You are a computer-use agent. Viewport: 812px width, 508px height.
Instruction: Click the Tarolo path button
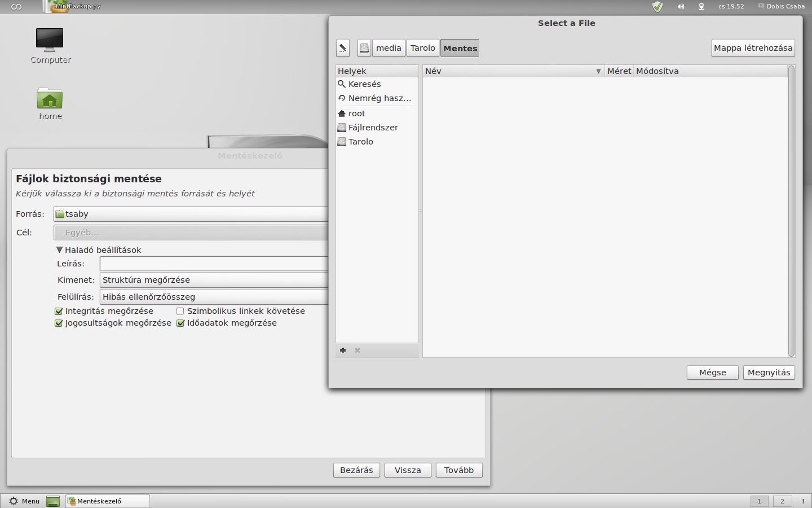(423, 48)
